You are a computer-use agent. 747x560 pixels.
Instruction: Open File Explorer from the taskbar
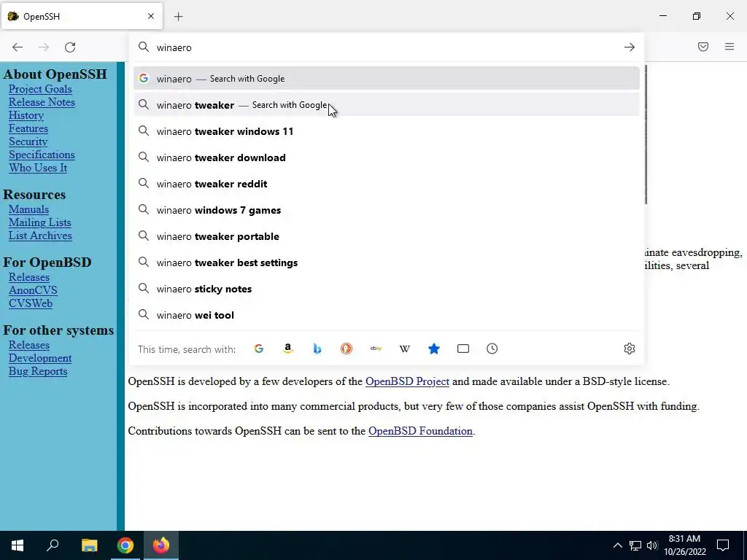[x=89, y=545]
